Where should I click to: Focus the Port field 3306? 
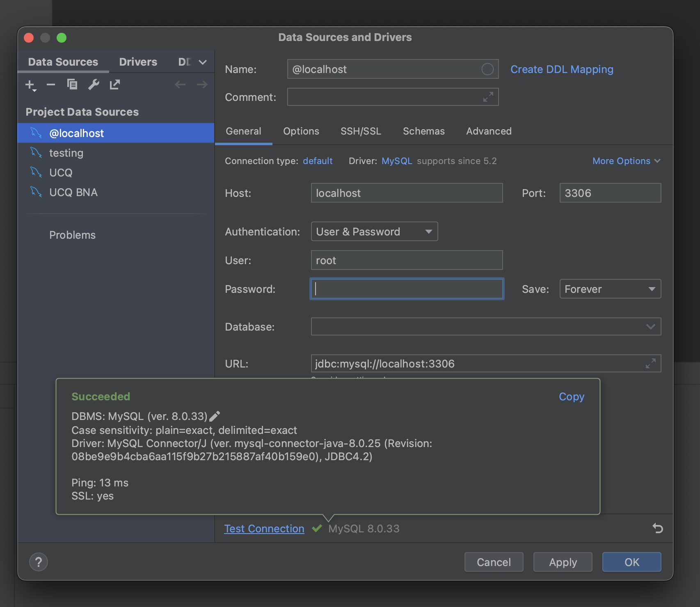coord(610,193)
